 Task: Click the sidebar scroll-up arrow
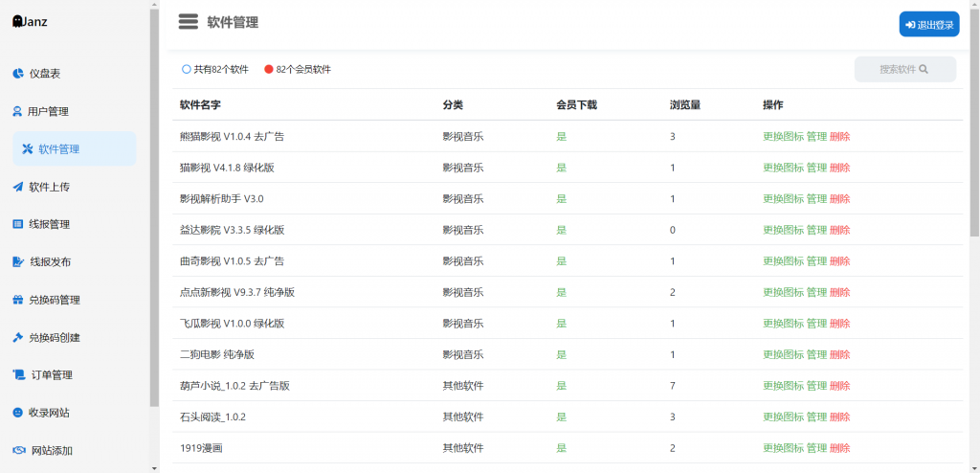[x=154, y=5]
